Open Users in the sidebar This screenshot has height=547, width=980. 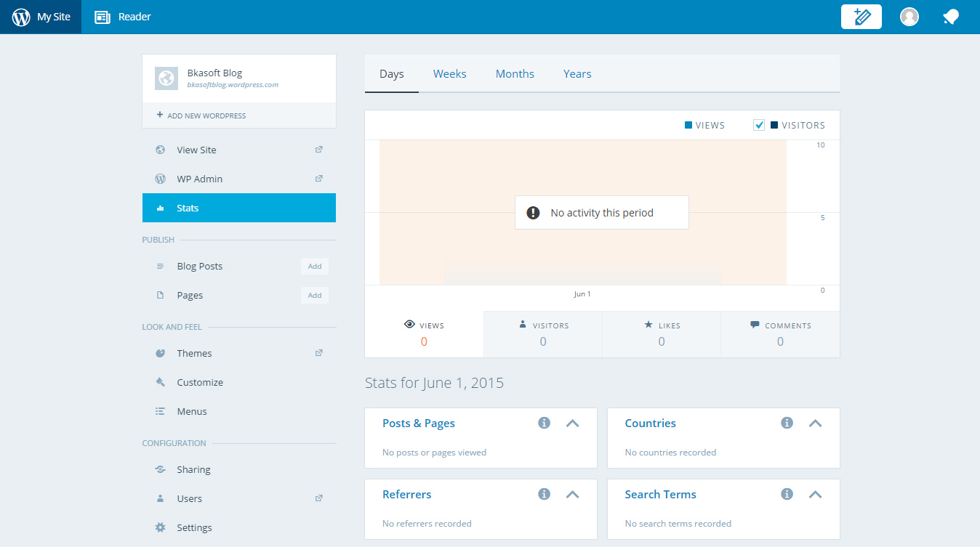click(x=239, y=498)
